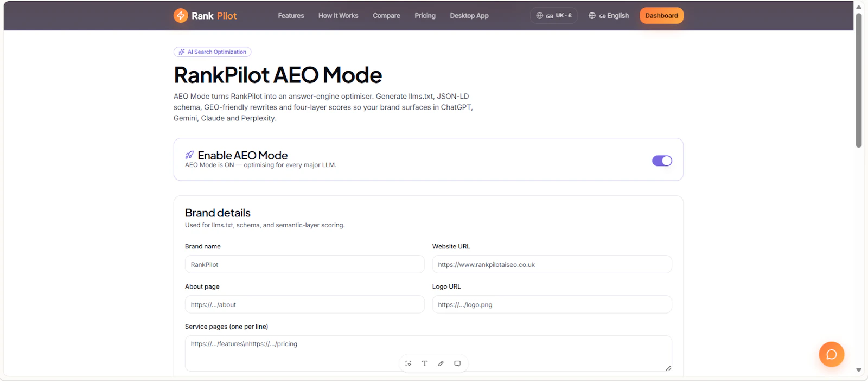Focus the Website URL field
Screen dimensions: 868x383
click(552, 264)
